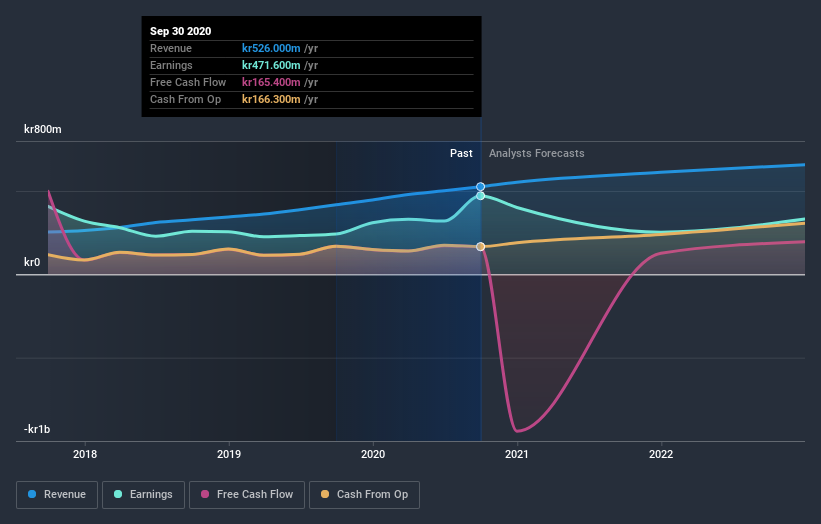821x524 pixels.
Task: Click the kr165.400m free cash flow value
Action: coord(271,82)
